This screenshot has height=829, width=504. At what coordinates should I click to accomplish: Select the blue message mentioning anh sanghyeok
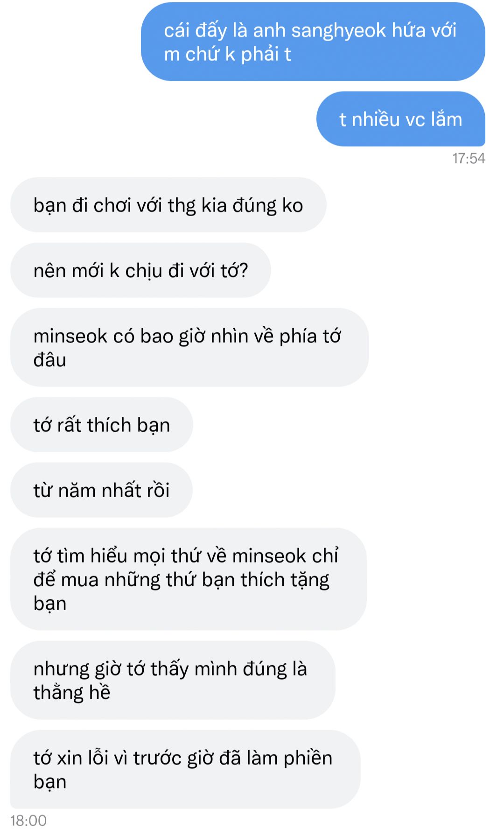313,42
